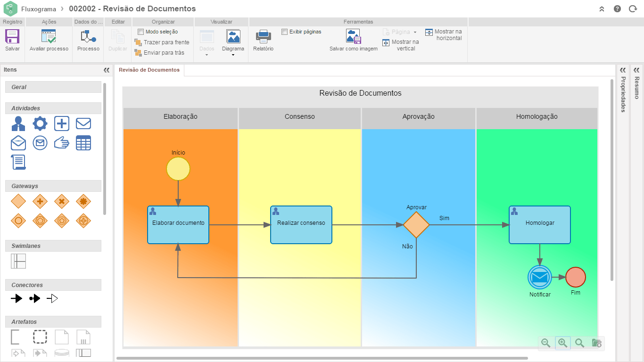Click the Fluxograma breadcrumb
The width and height of the screenshot is (644, 362).
(x=39, y=9)
